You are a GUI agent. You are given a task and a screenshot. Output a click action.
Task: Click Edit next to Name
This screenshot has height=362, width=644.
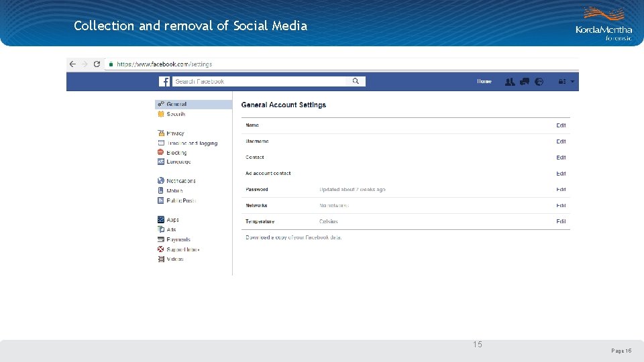(561, 125)
